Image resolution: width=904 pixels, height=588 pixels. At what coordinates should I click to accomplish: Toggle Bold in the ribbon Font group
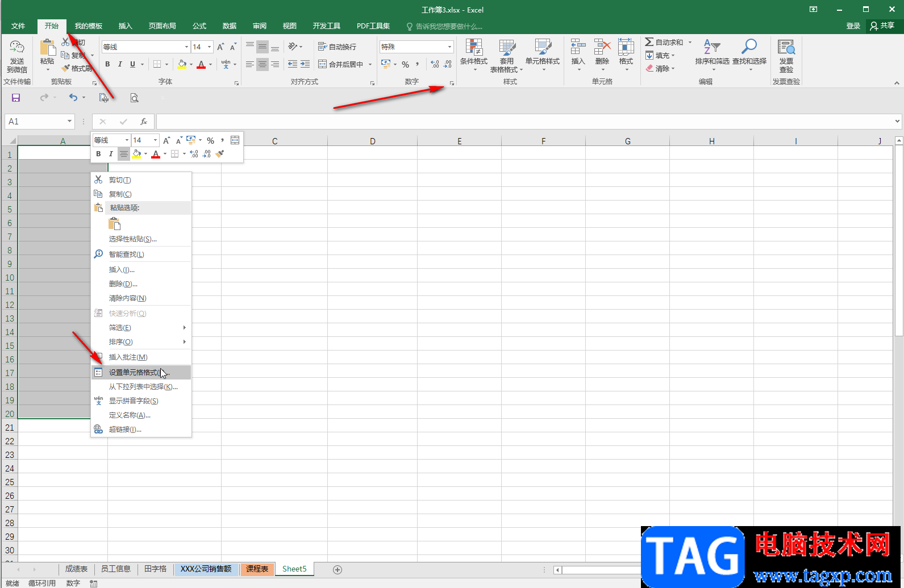click(x=107, y=64)
